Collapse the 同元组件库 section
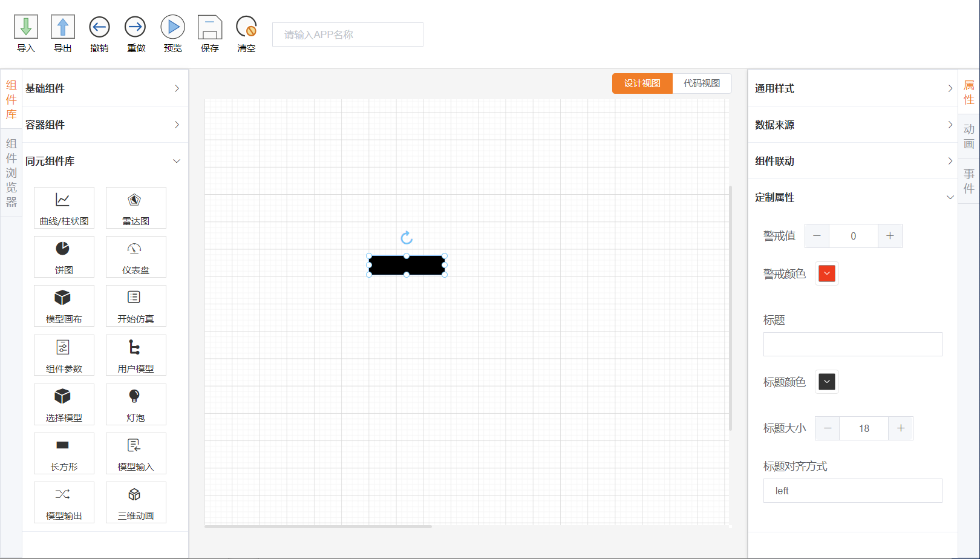Screen dimensions: 980x559 pyautogui.click(x=105, y=161)
